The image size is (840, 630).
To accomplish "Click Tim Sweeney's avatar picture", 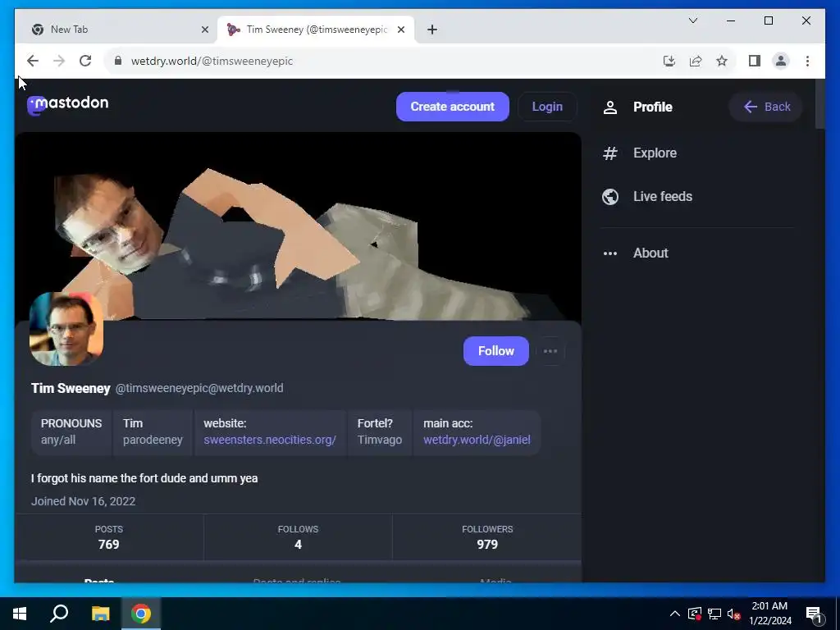I will (66, 329).
